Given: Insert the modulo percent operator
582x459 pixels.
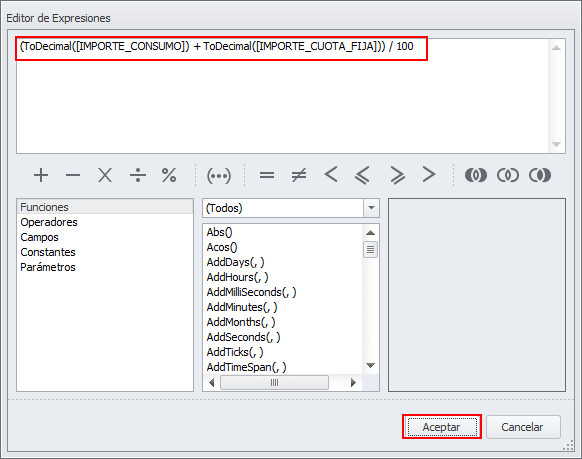Looking at the screenshot, I should (x=169, y=175).
